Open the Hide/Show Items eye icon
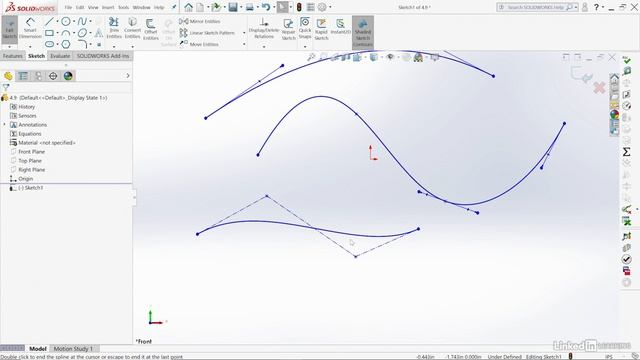The width and height of the screenshot is (640, 360). pos(390,58)
